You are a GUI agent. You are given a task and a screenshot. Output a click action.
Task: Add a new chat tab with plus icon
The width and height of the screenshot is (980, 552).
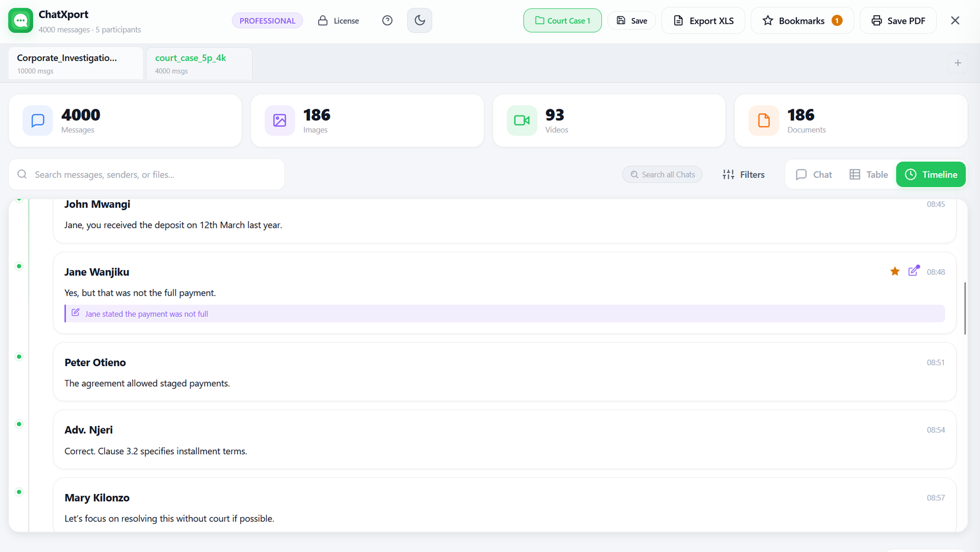(958, 63)
